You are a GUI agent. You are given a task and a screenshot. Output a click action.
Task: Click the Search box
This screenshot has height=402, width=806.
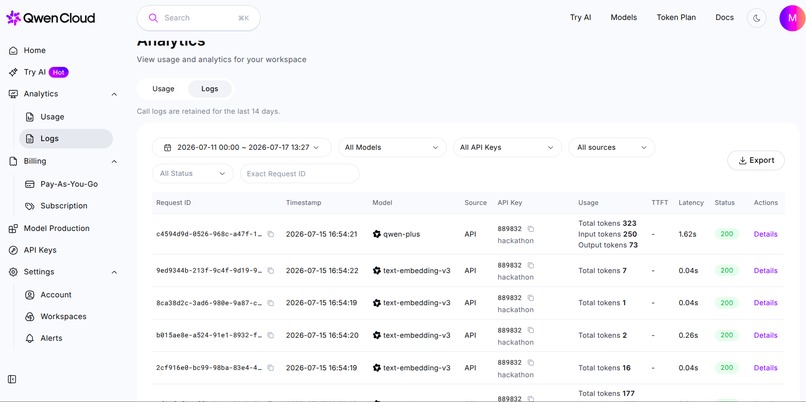[198, 18]
